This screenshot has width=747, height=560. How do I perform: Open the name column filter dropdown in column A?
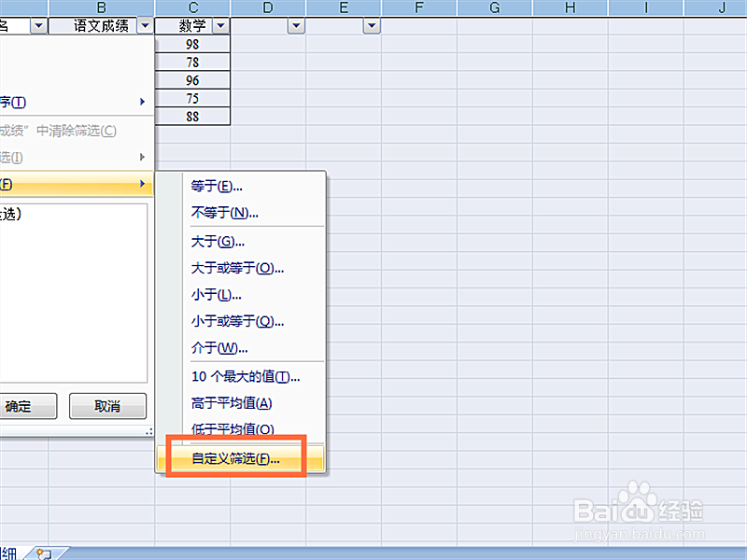[39, 25]
